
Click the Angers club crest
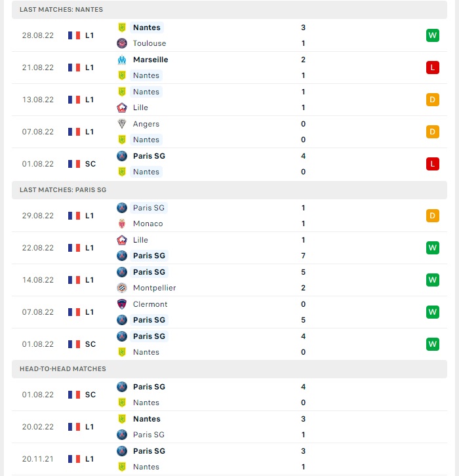(122, 124)
